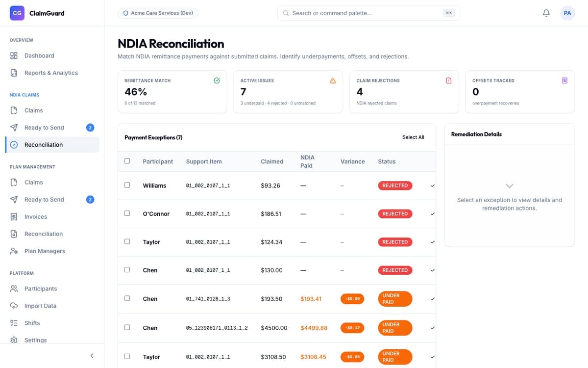Image resolution: width=588 pixels, height=368 pixels.
Task: Check the Taylor $124.34 row checkbox
Action: click(127, 241)
